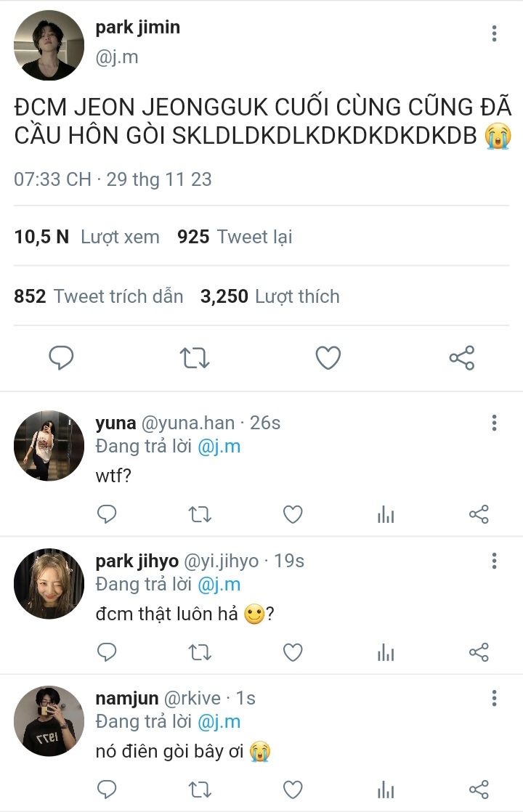This screenshot has height=812, width=523.
Task: Reply to park jimin's main tweet
Action: 61,357
